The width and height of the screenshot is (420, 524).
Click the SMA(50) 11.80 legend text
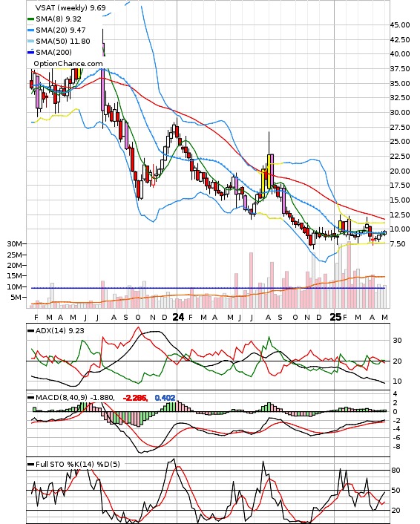coord(63,42)
